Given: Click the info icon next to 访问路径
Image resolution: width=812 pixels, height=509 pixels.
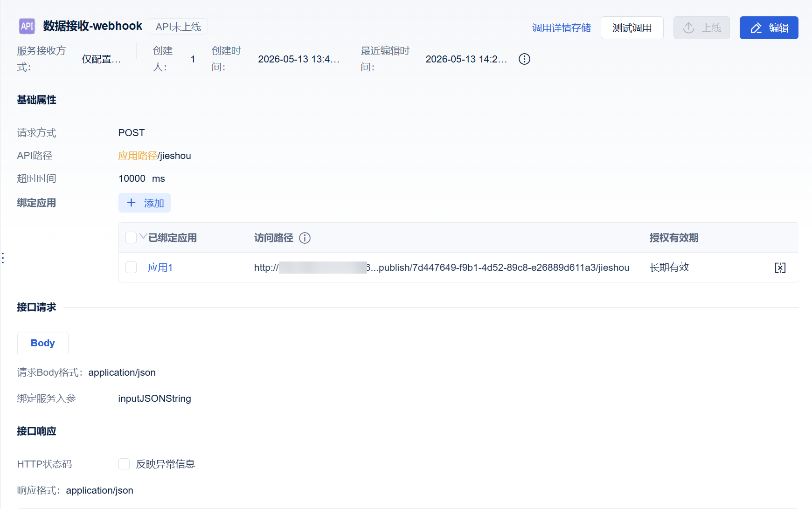Looking at the screenshot, I should click(305, 238).
